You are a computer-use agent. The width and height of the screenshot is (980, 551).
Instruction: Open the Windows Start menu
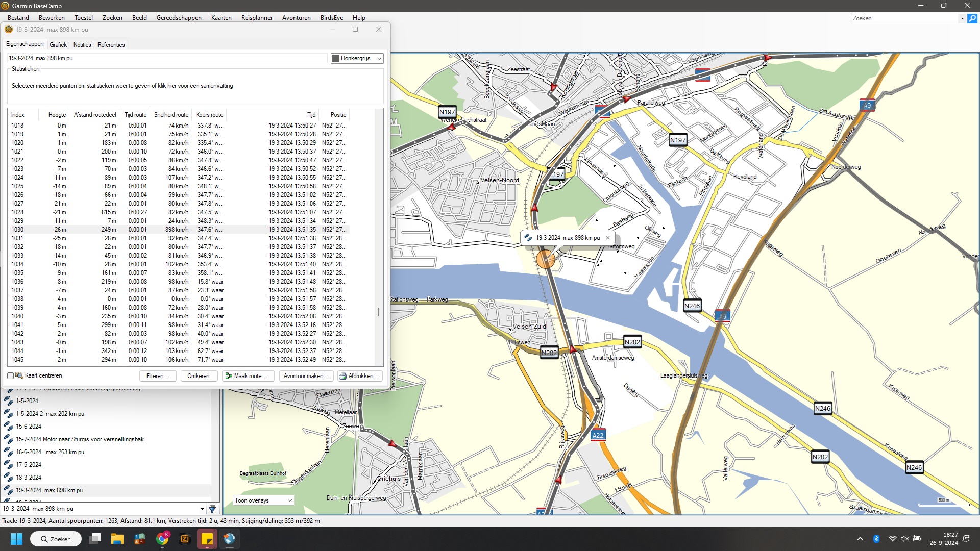pos(16,539)
